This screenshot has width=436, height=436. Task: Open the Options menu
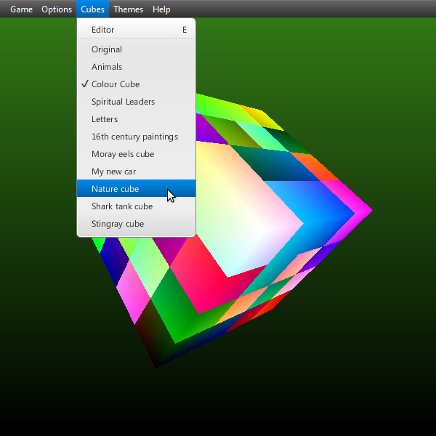[57, 9]
